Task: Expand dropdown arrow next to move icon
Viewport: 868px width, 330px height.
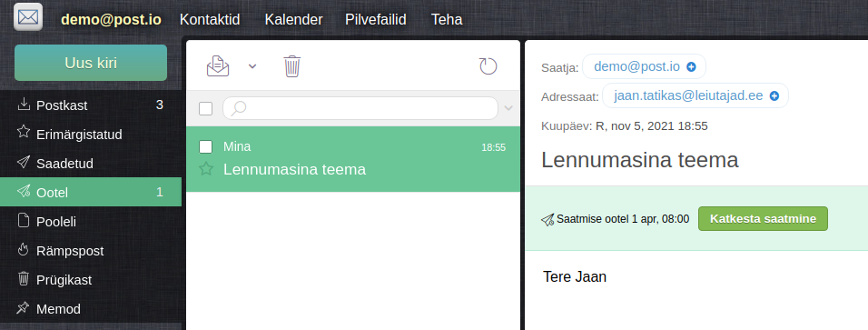Action: pos(252,66)
